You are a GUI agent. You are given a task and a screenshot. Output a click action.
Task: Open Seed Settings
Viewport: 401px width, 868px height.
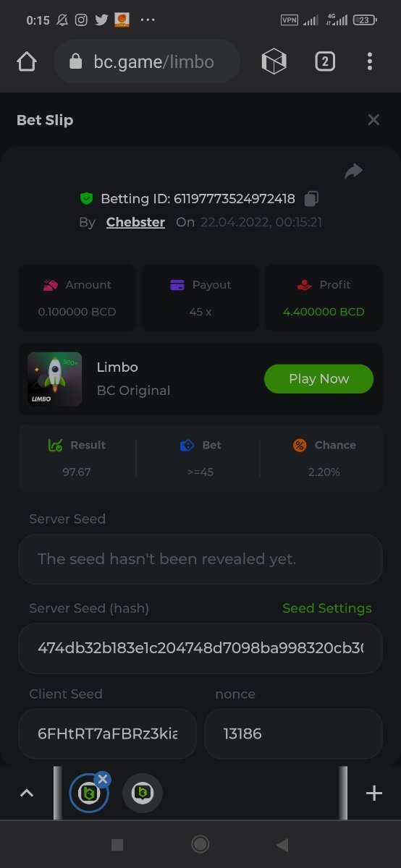point(326,608)
